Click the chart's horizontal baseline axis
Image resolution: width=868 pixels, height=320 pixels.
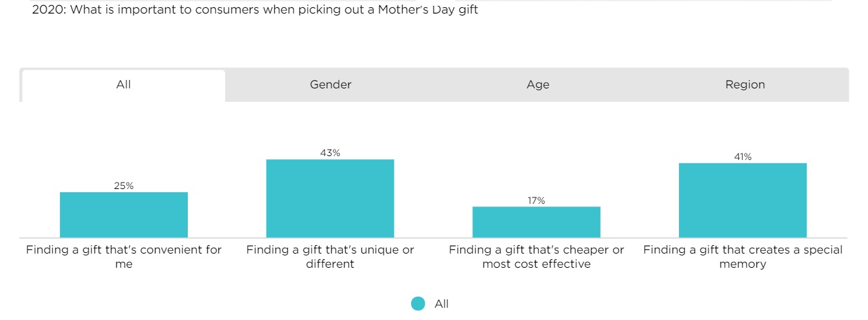click(432, 238)
